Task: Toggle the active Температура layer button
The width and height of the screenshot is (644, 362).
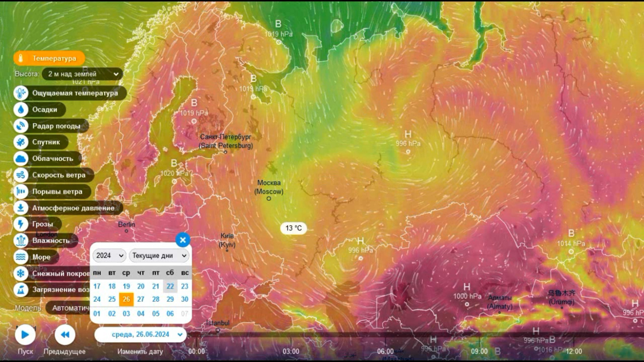Action: tap(49, 58)
